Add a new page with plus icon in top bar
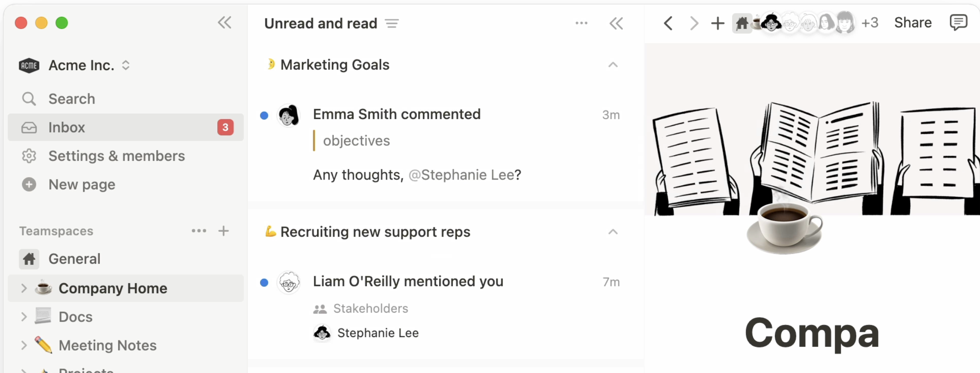 click(x=717, y=23)
